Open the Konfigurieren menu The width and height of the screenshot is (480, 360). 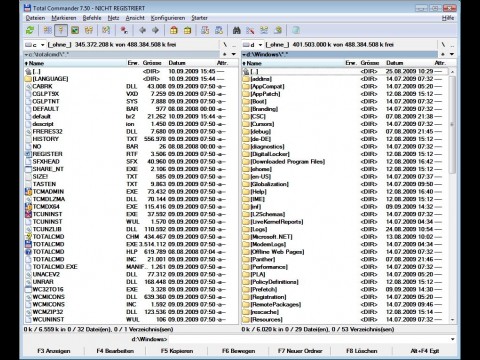pos(168,18)
